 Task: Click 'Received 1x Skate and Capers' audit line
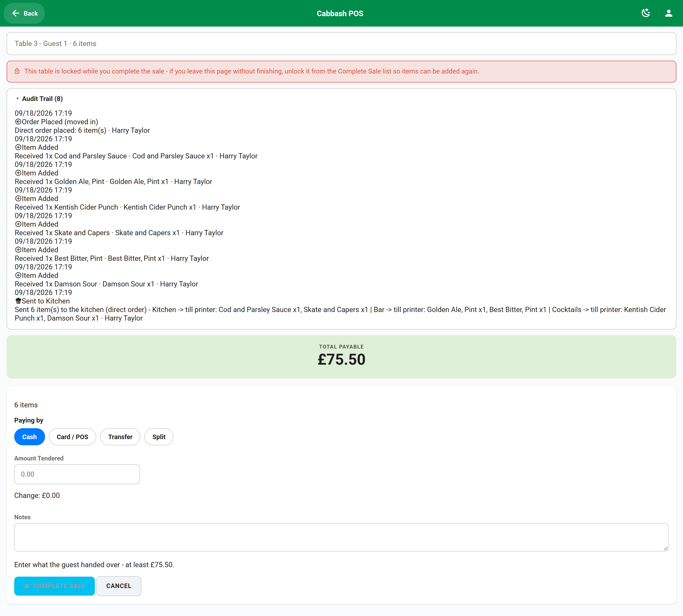[x=119, y=233]
